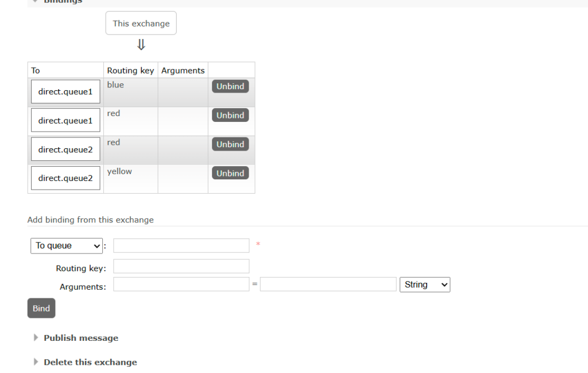Click the 'This exchange' box
Image resolution: width=588 pixels, height=373 pixels.
pyautogui.click(x=141, y=24)
